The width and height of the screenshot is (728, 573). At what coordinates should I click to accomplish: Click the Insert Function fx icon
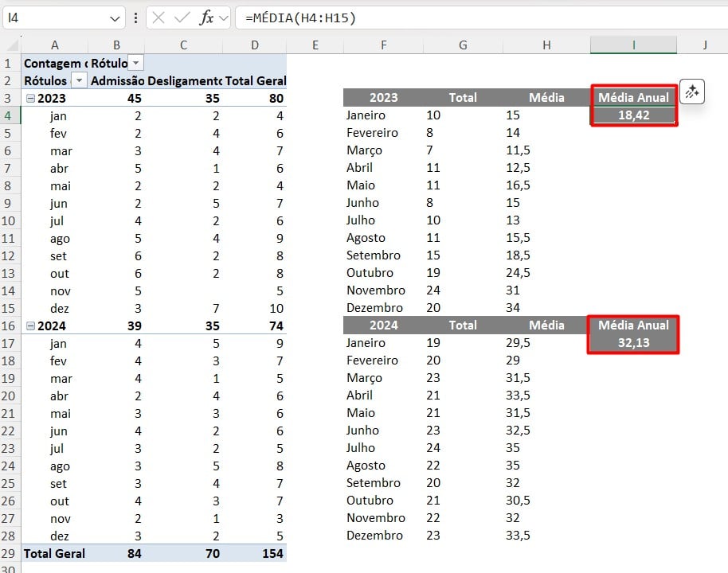click(x=206, y=18)
